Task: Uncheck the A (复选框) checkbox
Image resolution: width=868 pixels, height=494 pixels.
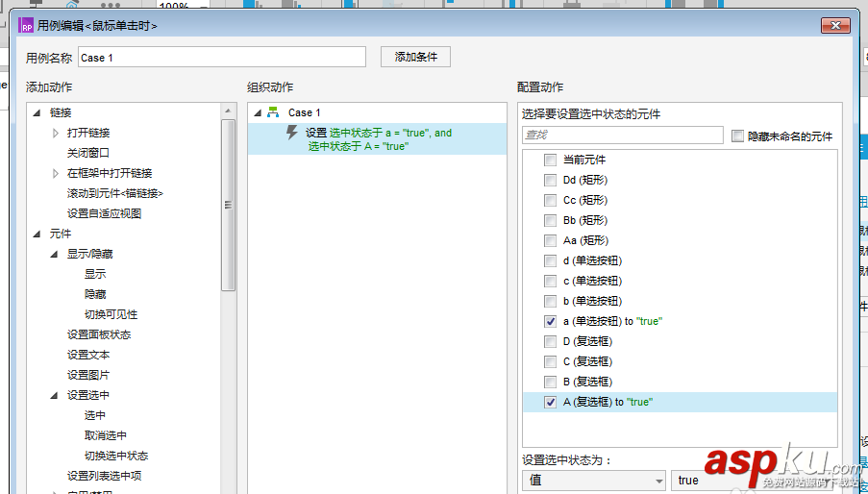Action: [x=550, y=402]
